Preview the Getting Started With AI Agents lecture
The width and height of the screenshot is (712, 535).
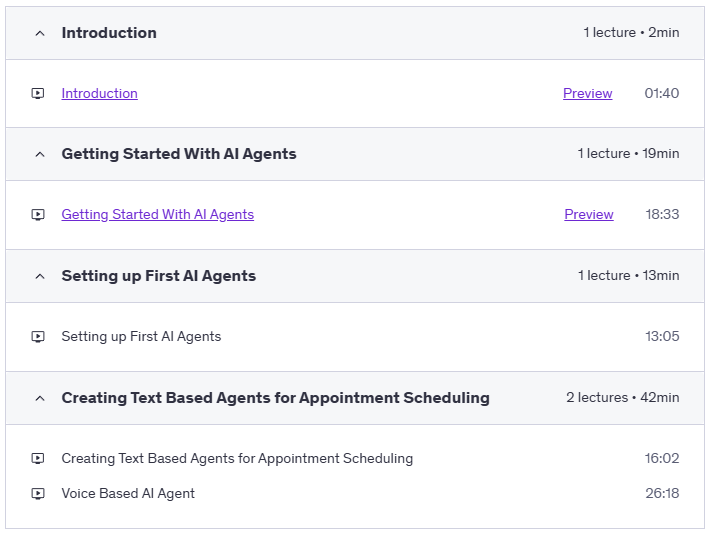tap(588, 215)
